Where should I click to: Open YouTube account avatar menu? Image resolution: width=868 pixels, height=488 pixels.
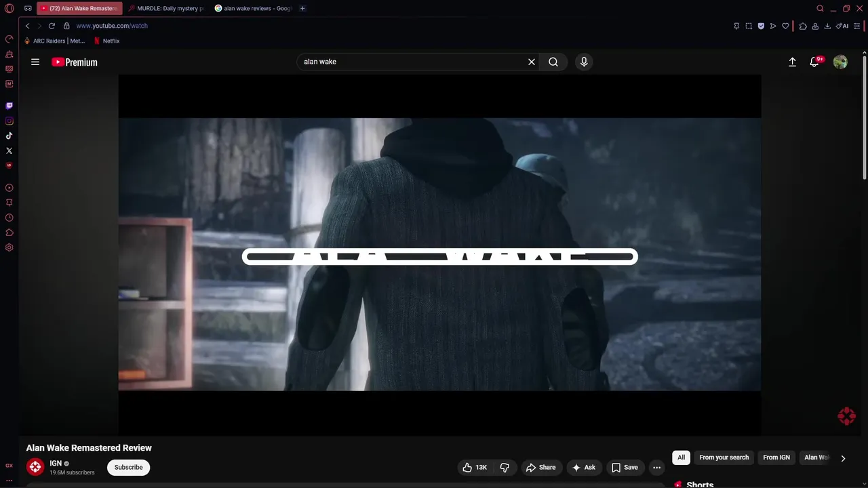click(x=840, y=62)
